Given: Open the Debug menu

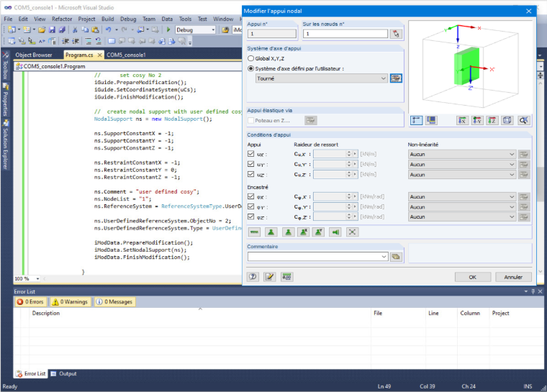Looking at the screenshot, I should [x=128, y=19].
